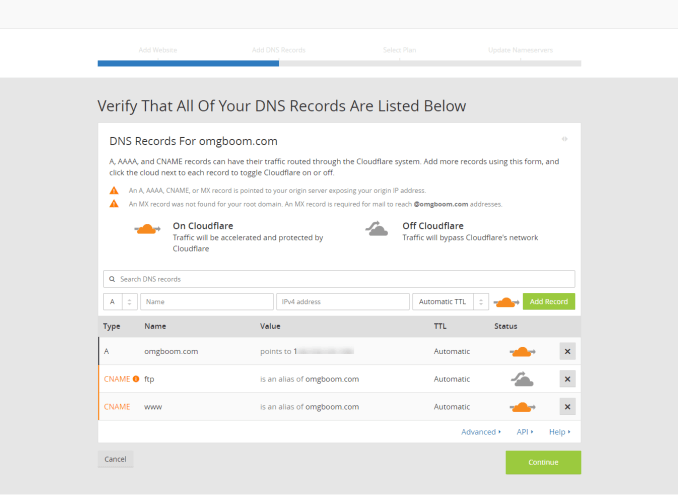
Task: Click the Type column header
Action: (112, 326)
